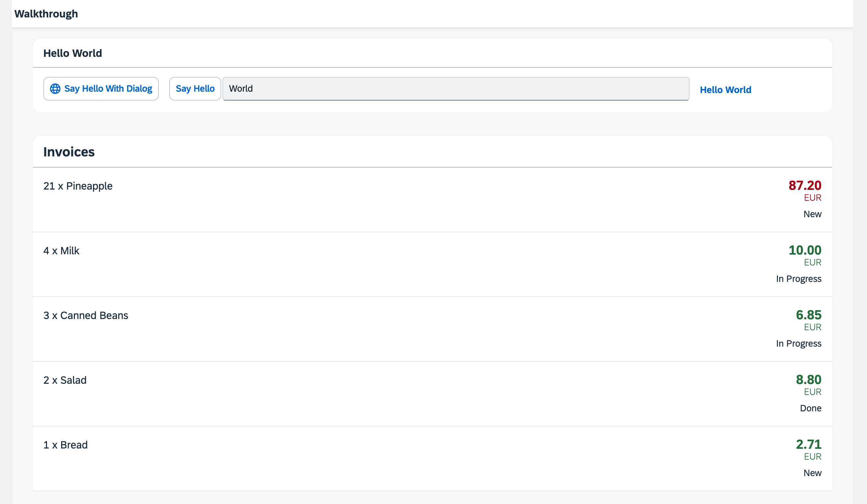Focus the World name input field
The height and width of the screenshot is (504, 867).
[455, 89]
